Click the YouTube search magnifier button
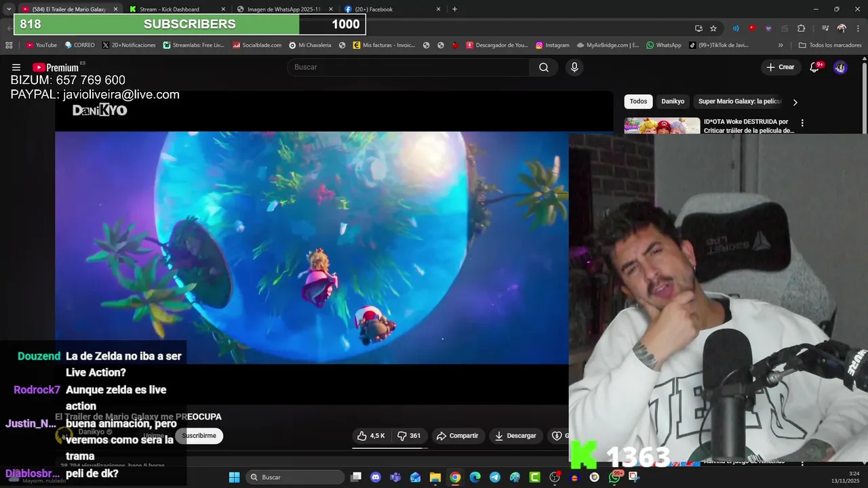Screen dimensions: 868x488 (544, 67)
